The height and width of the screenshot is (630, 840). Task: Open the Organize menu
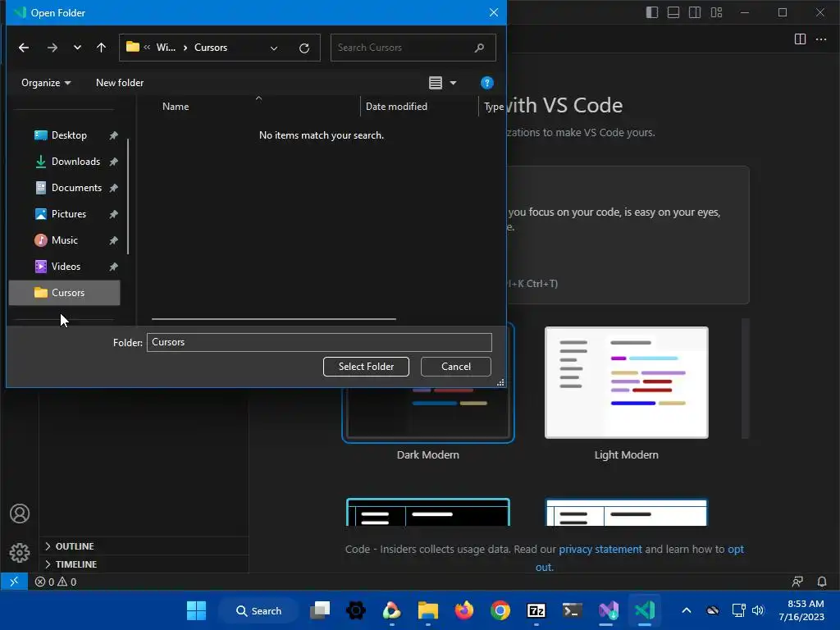click(x=46, y=83)
